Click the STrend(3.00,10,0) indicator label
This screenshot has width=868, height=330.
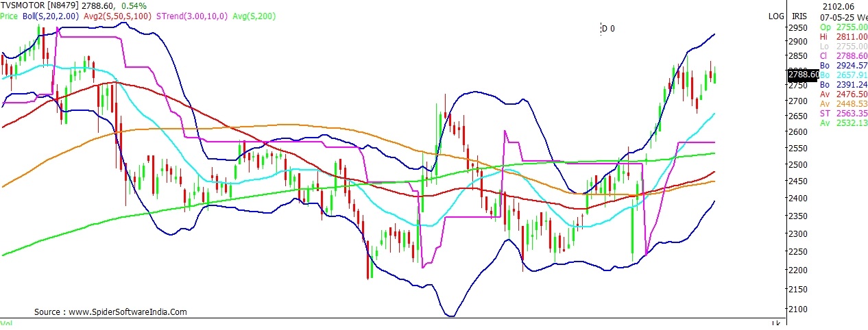coord(192,16)
